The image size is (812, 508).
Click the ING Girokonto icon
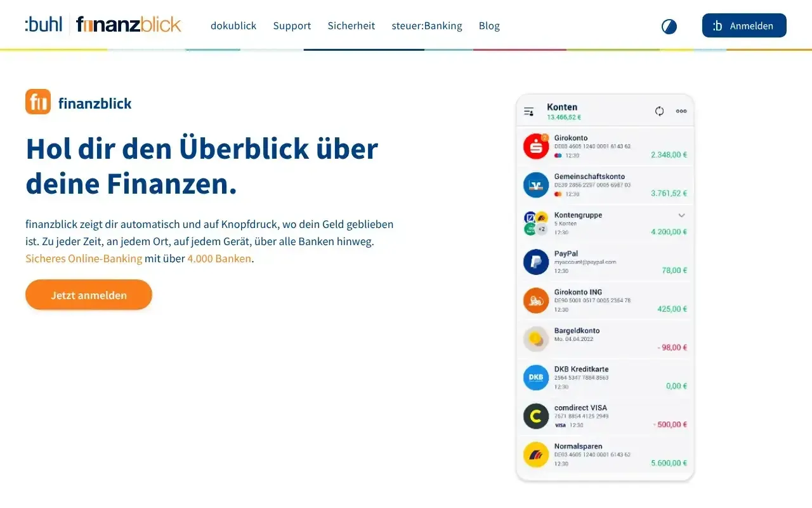pyautogui.click(x=535, y=300)
